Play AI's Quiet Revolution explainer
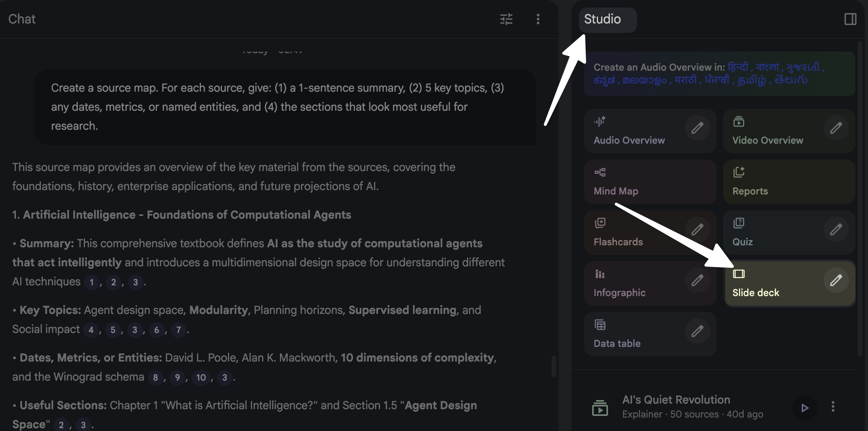The width and height of the screenshot is (868, 431). 804,408
